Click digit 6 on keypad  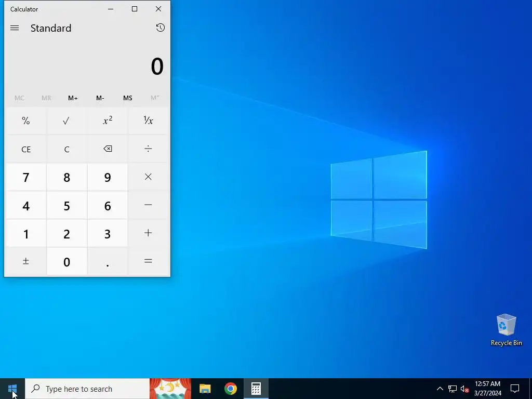click(108, 205)
